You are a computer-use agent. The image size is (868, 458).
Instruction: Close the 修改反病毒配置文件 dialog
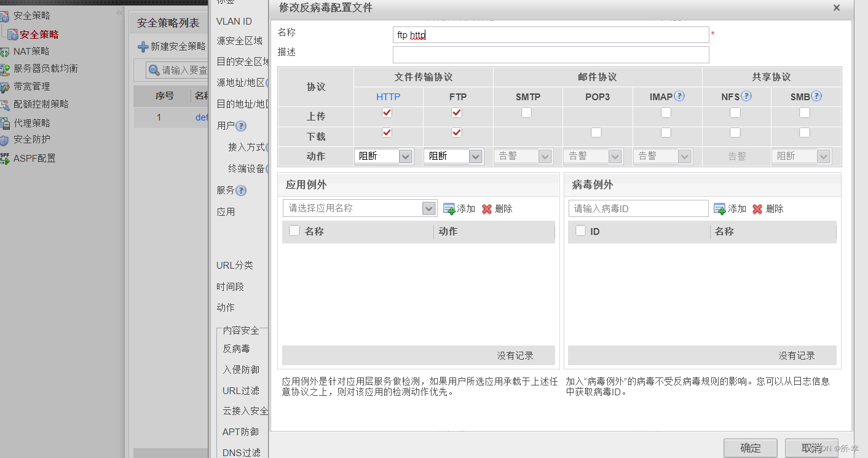click(x=836, y=8)
